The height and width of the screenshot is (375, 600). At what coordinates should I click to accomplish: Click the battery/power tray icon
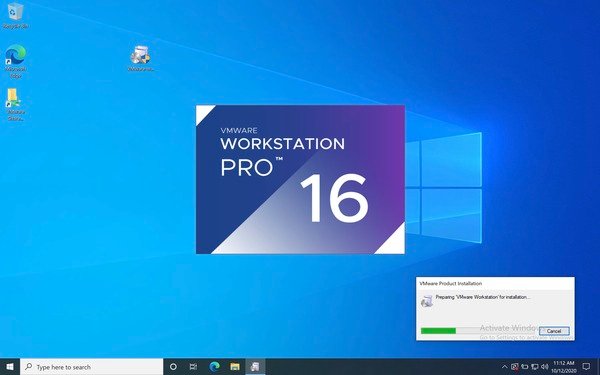pyautogui.click(x=525, y=367)
